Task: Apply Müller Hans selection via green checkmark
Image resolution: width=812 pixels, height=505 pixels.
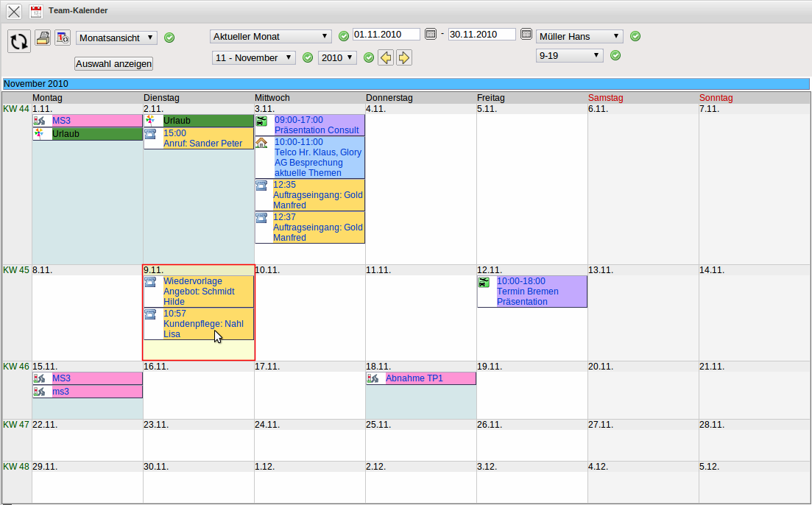Action: tap(635, 36)
